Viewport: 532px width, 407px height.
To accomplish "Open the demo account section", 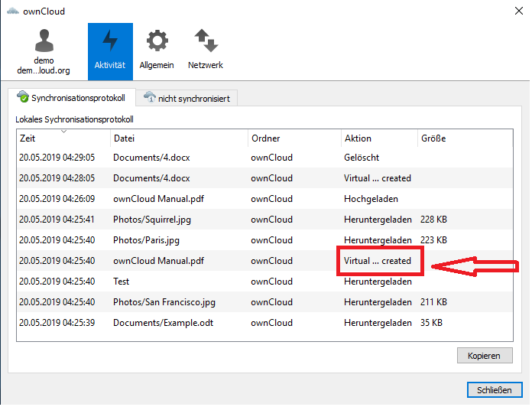I will (44, 51).
